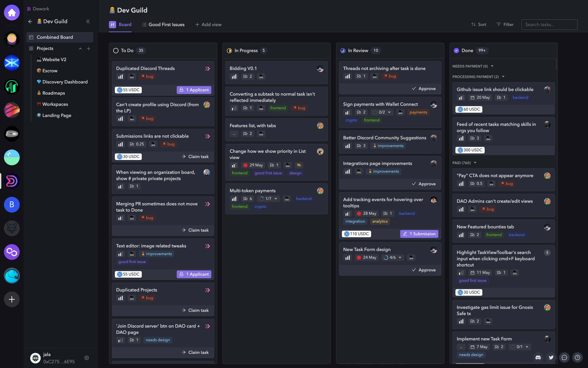The height and width of the screenshot is (368, 588).
Task: Open the Discord icon at the bottom right
Action: pyautogui.click(x=538, y=357)
